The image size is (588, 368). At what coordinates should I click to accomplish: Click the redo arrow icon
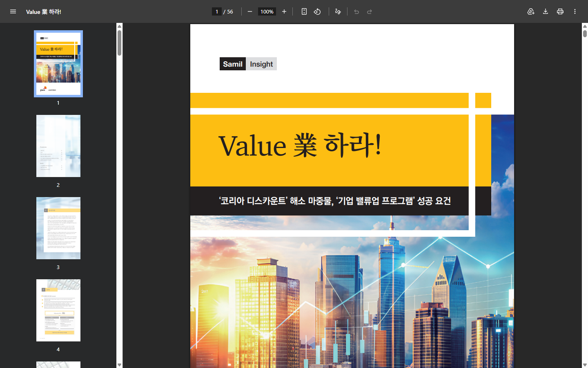point(370,11)
